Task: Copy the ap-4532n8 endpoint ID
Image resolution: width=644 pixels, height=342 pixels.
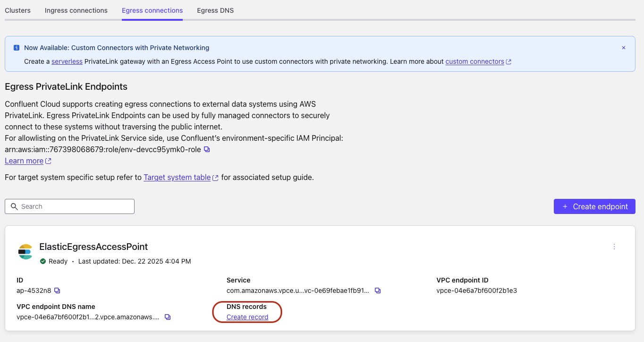Action: pyautogui.click(x=57, y=291)
